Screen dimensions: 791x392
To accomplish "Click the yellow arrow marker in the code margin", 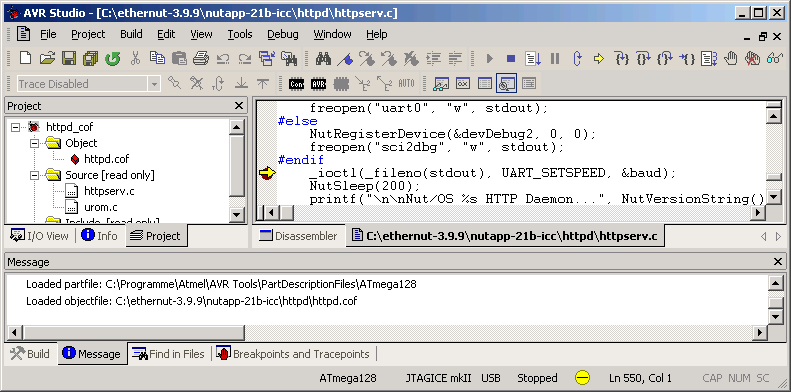I will coord(267,173).
